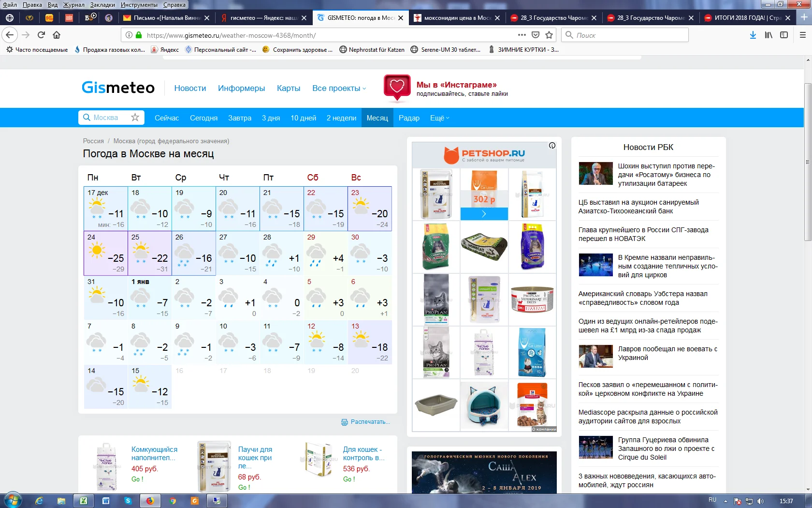Open the page actions three-dots menu
The height and width of the screenshot is (508, 812).
522,35
